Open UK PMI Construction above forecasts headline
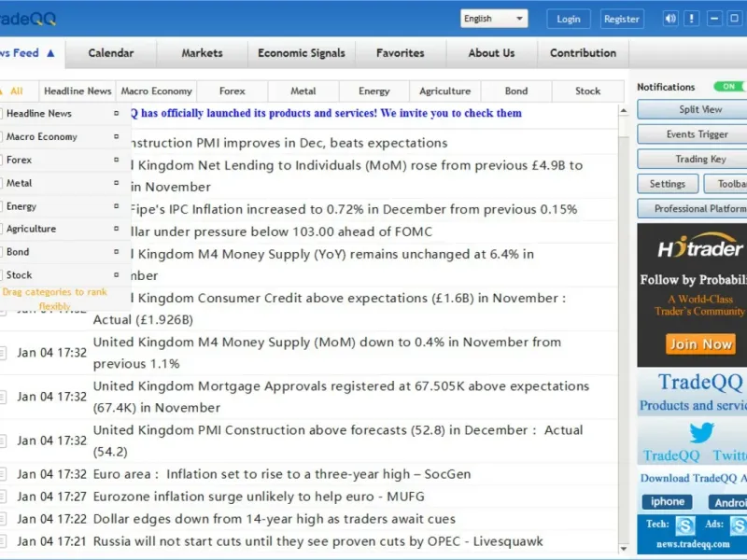This screenshot has height=560, width=747. (x=338, y=441)
